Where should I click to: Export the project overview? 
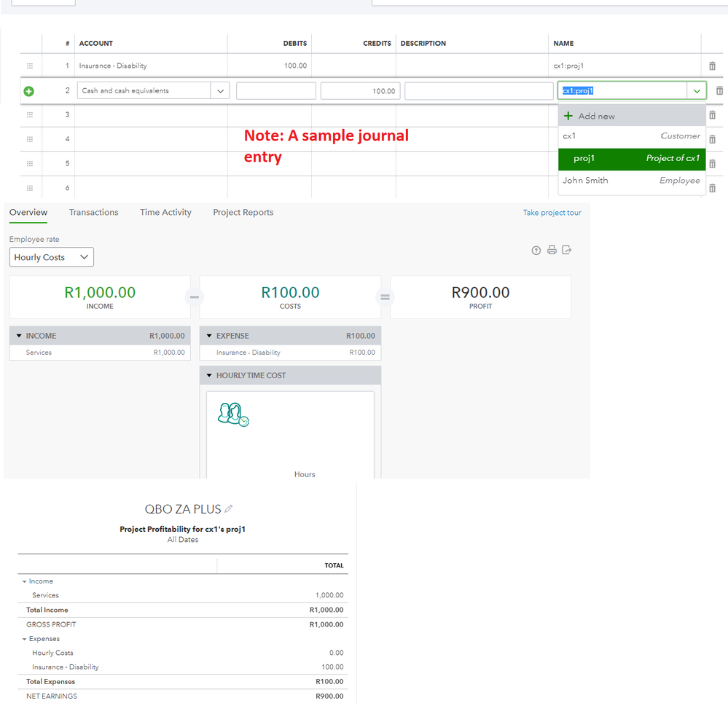(566, 250)
